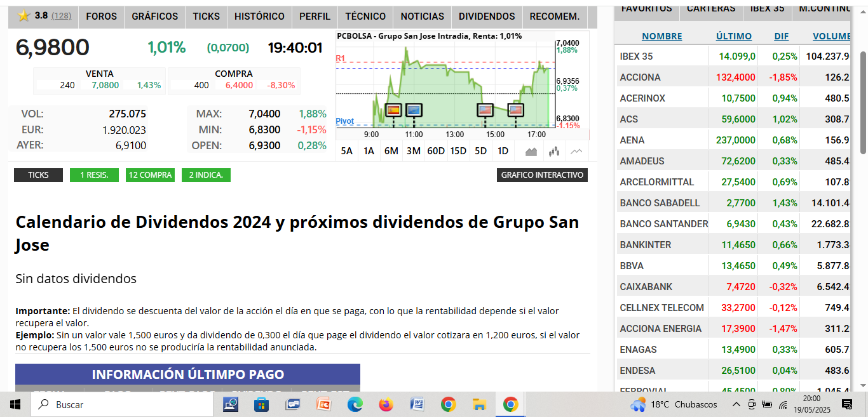The height and width of the screenshot is (417, 868).
Task: Click the US flag marker before 15:00
Action: tap(485, 110)
